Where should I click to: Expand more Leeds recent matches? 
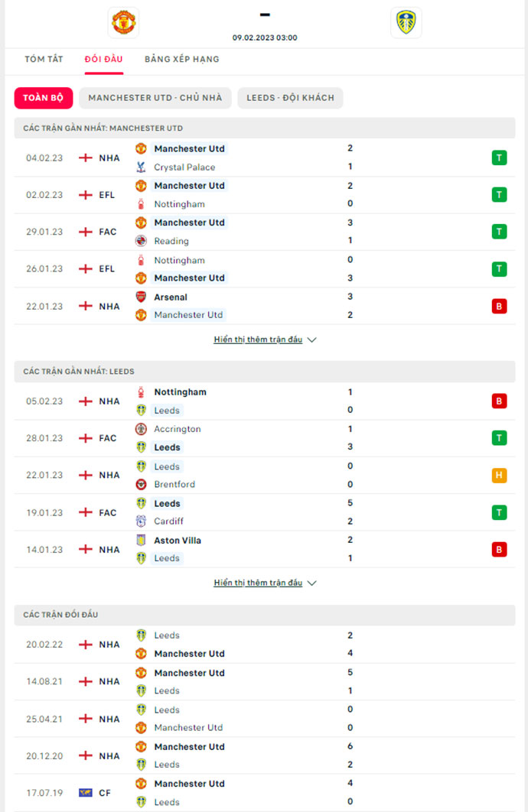tap(265, 583)
